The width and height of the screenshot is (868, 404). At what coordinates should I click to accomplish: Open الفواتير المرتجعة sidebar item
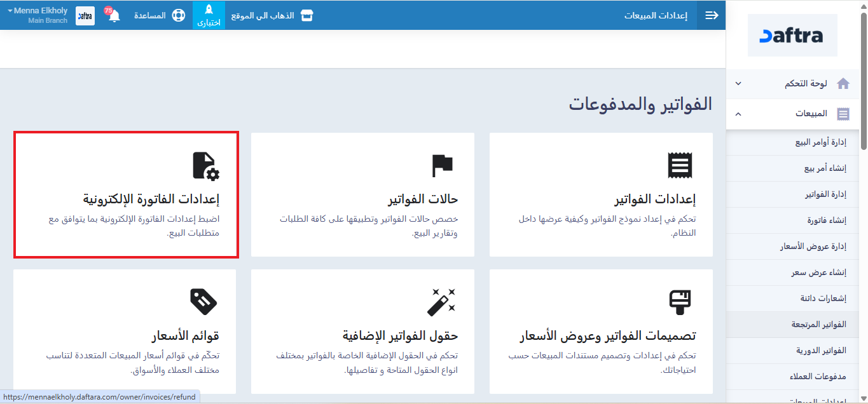point(818,324)
